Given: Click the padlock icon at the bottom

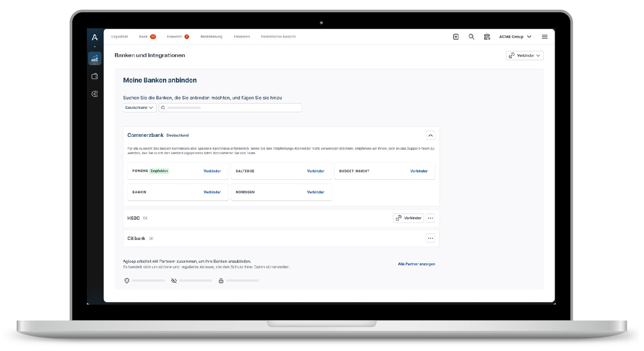Looking at the screenshot, I should [x=221, y=280].
